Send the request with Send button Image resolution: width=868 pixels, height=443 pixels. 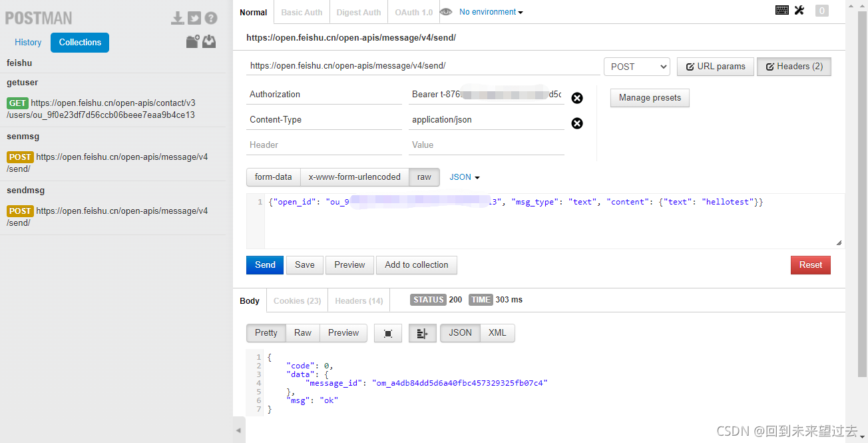pyautogui.click(x=265, y=265)
